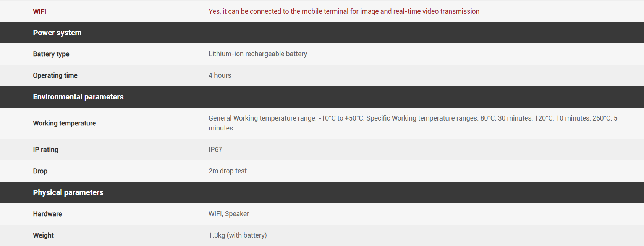Click the red WIFI video transmission description

344,11
